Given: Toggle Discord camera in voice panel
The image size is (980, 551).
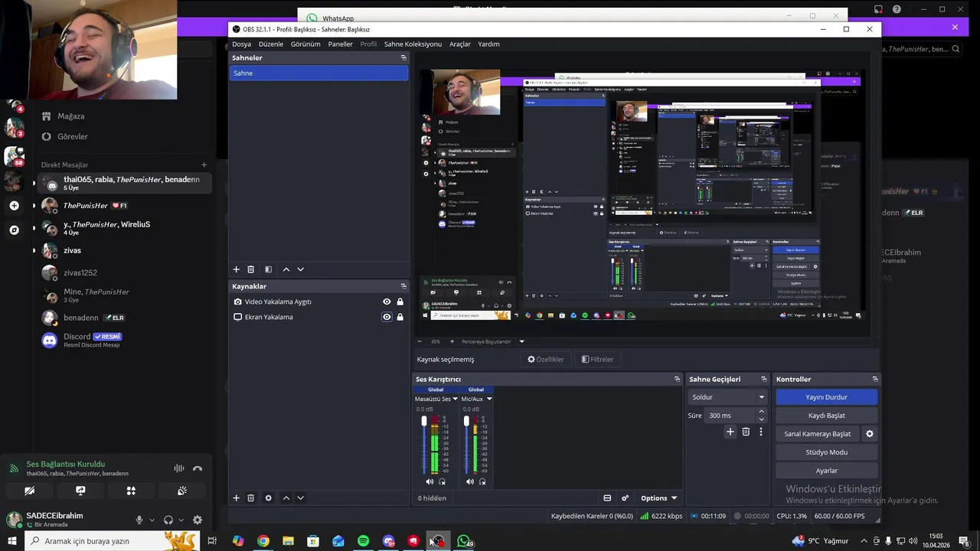Looking at the screenshot, I should click(30, 491).
